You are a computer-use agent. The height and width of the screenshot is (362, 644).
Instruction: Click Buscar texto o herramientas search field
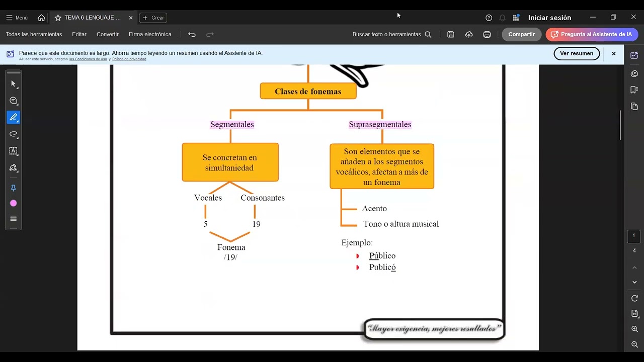[392, 34]
